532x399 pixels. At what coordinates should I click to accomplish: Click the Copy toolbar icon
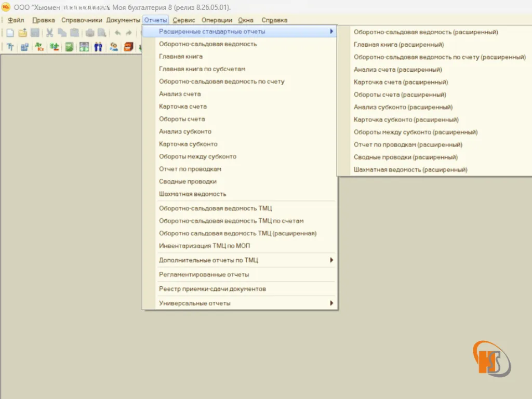(62, 33)
